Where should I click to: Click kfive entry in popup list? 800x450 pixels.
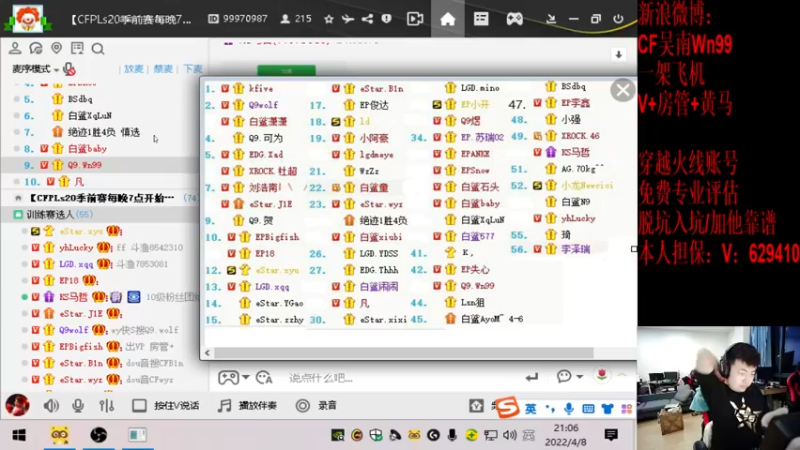(x=261, y=88)
